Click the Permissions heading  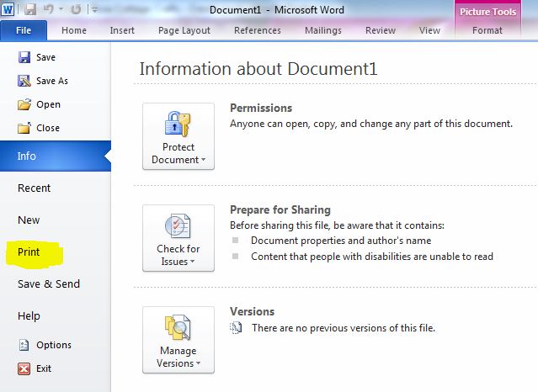tap(261, 108)
